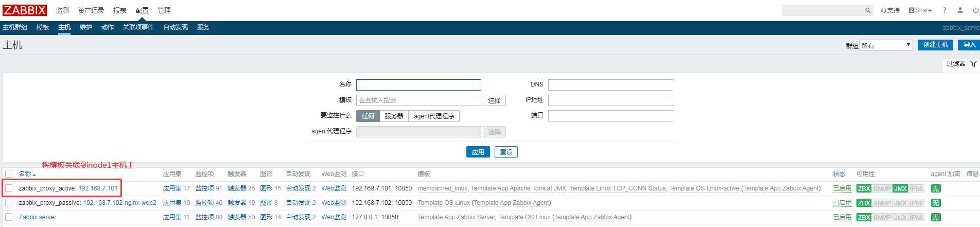Open the 管理 menu
The height and width of the screenshot is (227, 980).
[x=164, y=10]
